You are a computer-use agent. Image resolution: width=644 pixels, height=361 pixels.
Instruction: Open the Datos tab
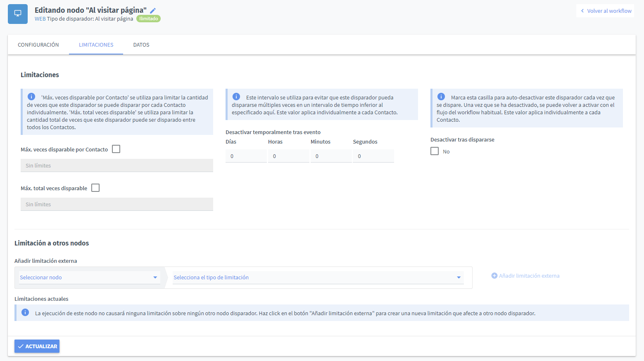141,45
